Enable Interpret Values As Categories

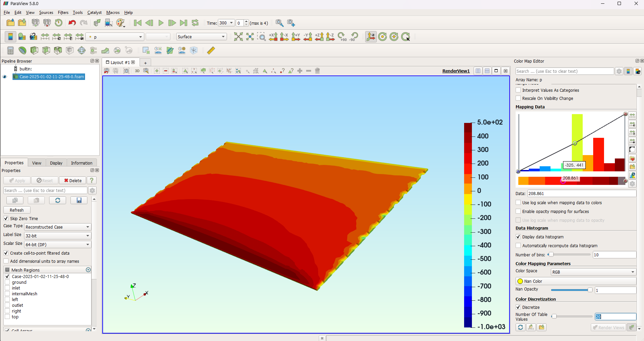click(x=518, y=90)
